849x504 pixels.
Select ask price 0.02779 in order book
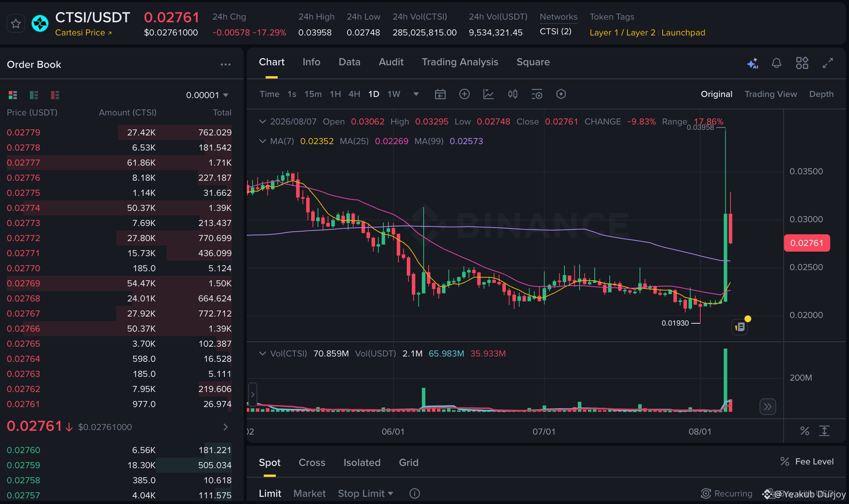[23, 133]
